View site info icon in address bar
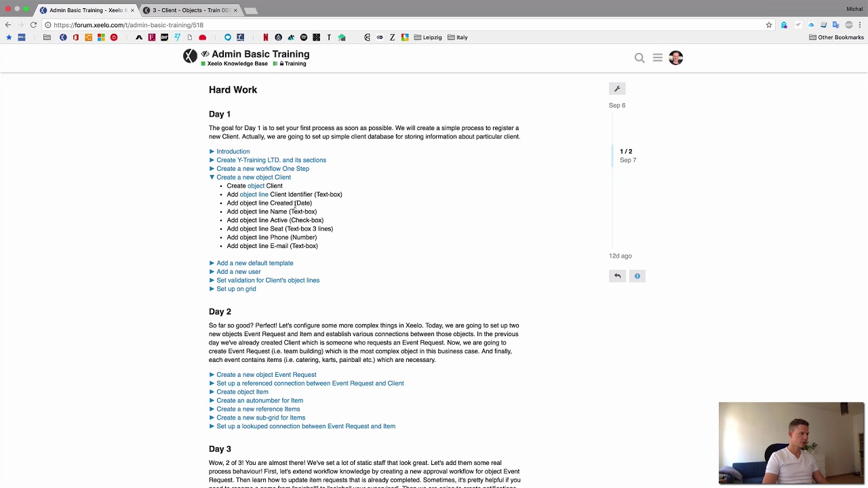The height and width of the screenshot is (488, 868). tap(47, 24)
